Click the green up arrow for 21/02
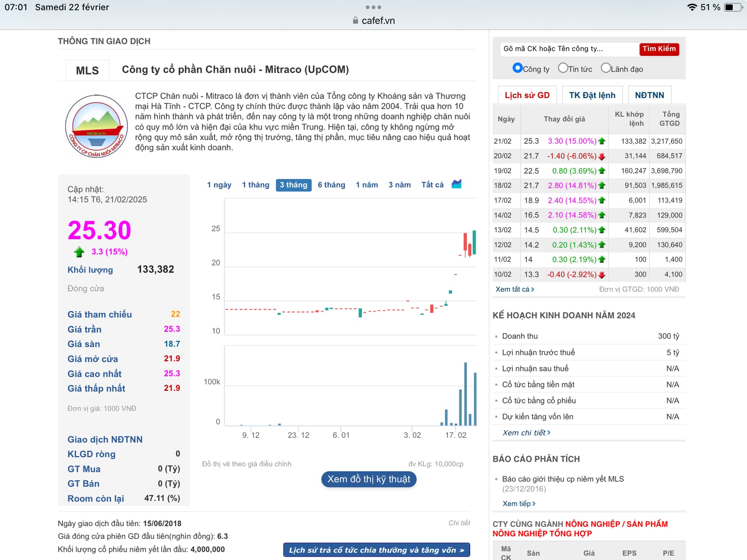Image resolution: width=747 pixels, height=560 pixels. pyautogui.click(x=602, y=141)
